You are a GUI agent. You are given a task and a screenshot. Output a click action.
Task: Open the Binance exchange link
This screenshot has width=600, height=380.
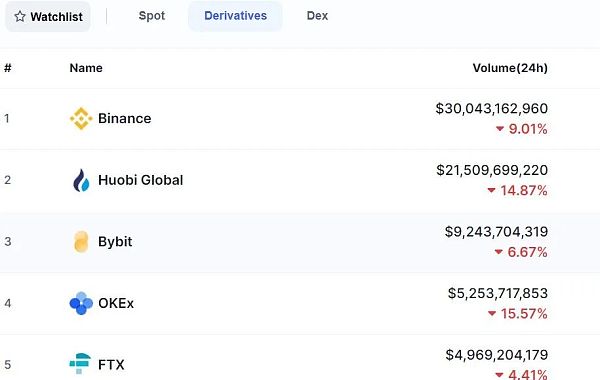[x=124, y=118]
